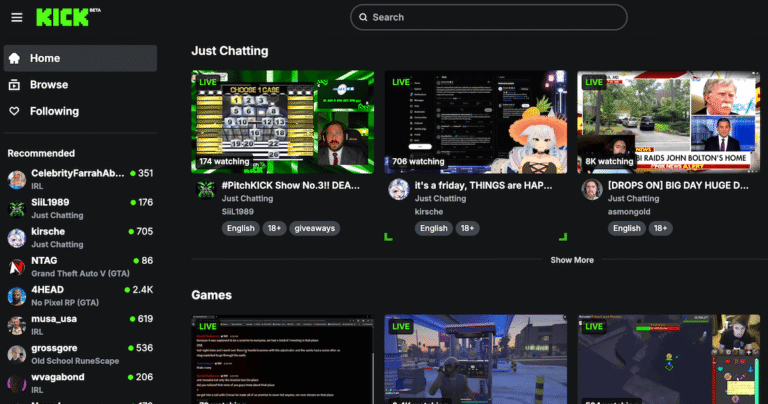Image resolution: width=768 pixels, height=404 pixels.
Task: Open SiiL1989 avatar in Recommended list
Action: (17, 209)
